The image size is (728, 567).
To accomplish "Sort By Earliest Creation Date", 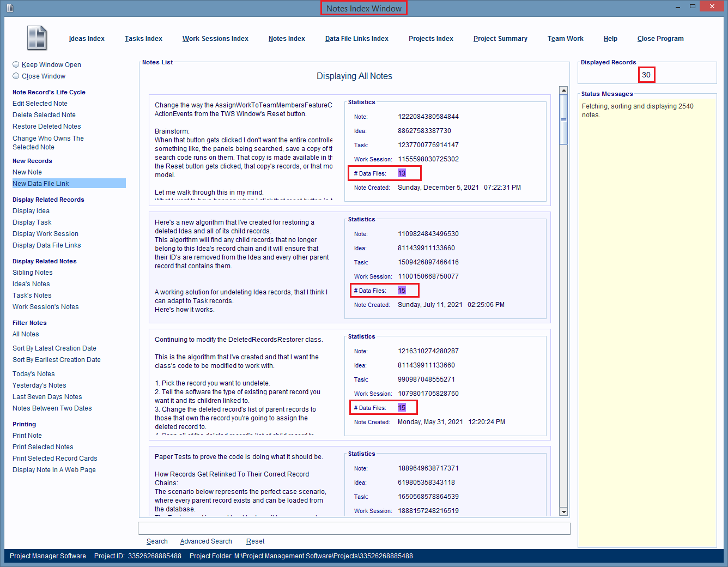I will tap(57, 360).
